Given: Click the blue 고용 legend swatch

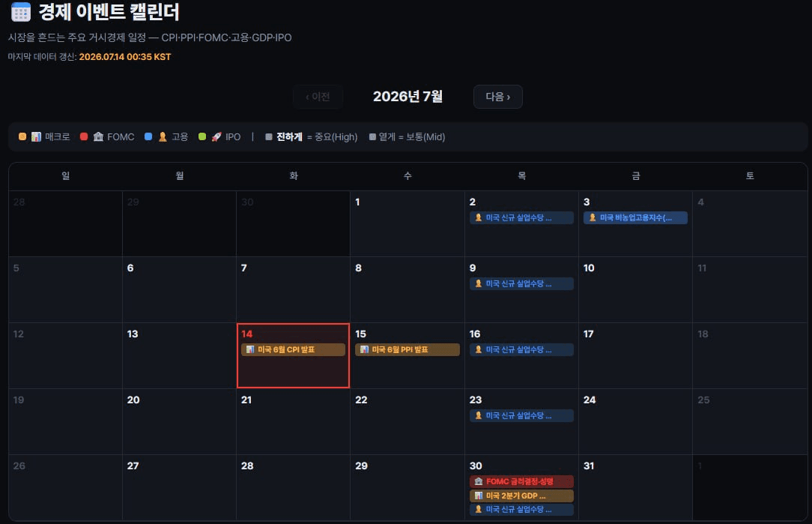Looking at the screenshot, I should coord(148,137).
